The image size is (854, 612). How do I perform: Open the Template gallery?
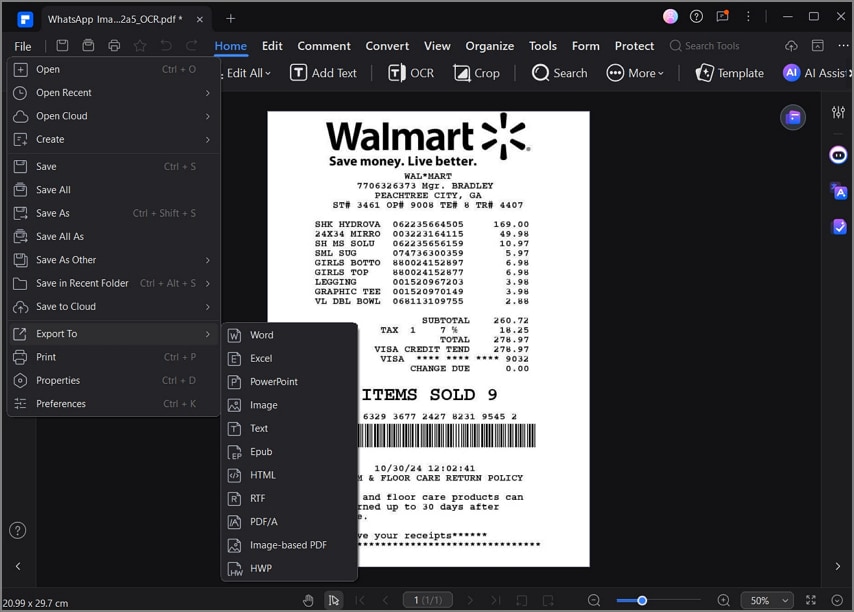[729, 73]
